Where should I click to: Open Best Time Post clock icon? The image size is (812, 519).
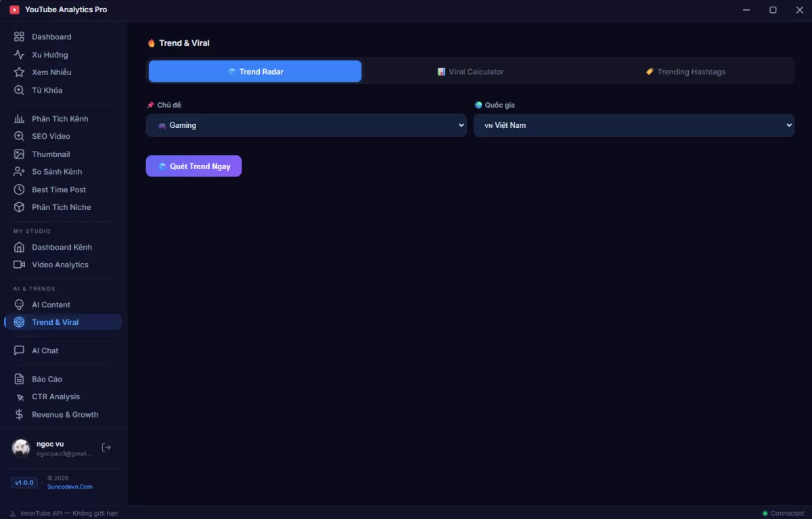point(19,189)
